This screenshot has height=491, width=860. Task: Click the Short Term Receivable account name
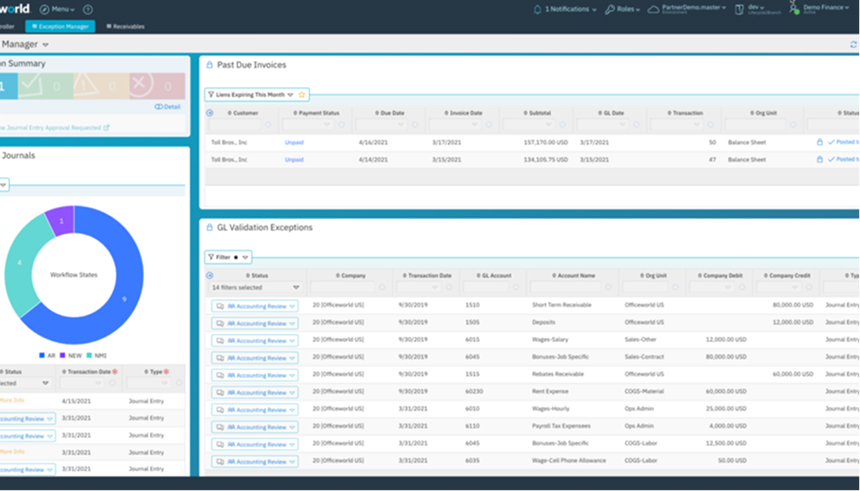coord(562,305)
